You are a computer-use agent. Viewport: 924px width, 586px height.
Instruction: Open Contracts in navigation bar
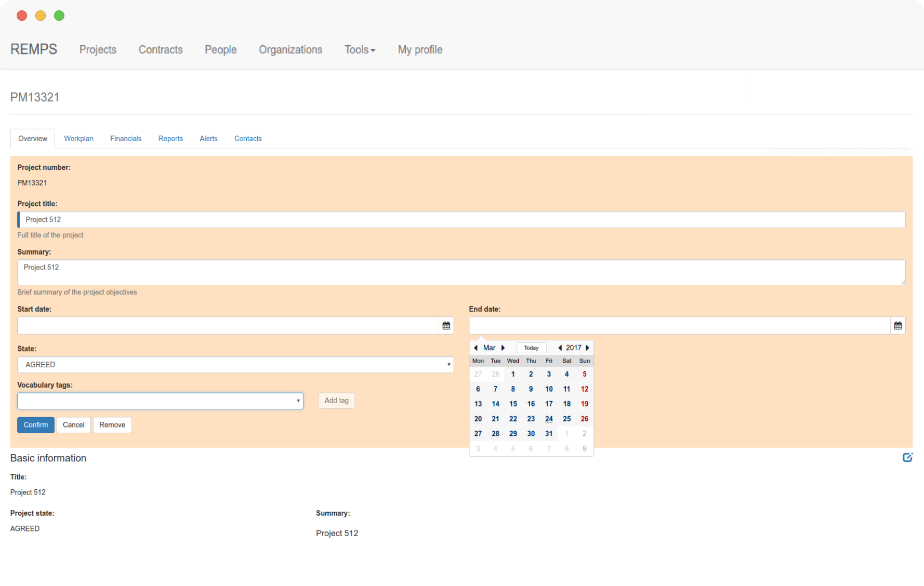(x=160, y=50)
